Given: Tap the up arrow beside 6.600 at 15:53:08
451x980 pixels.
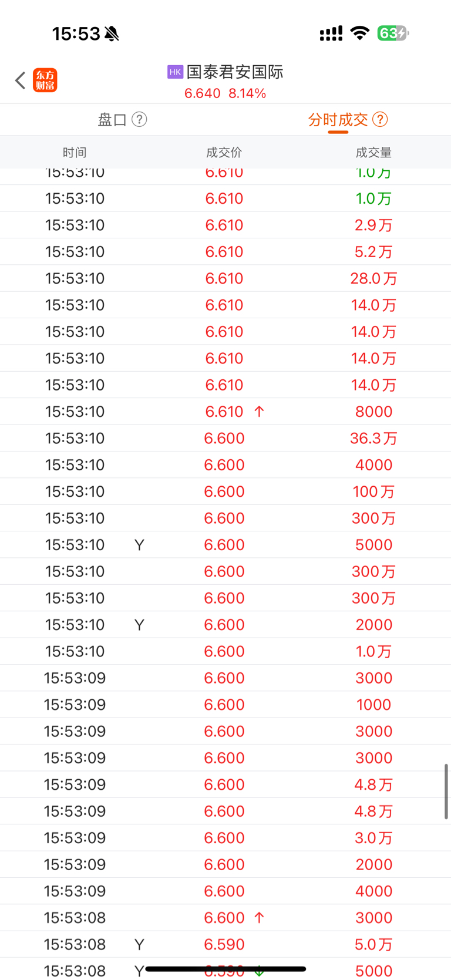Looking at the screenshot, I should (259, 918).
